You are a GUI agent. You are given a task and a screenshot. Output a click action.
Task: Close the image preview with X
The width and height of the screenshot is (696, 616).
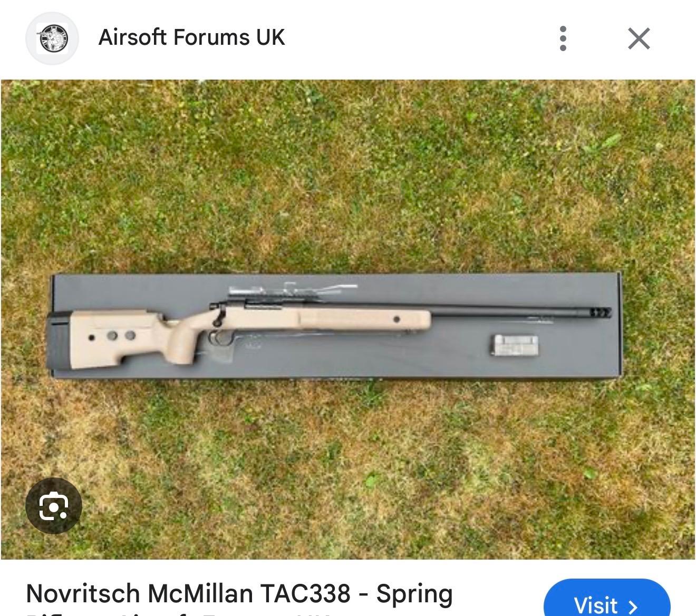639,38
